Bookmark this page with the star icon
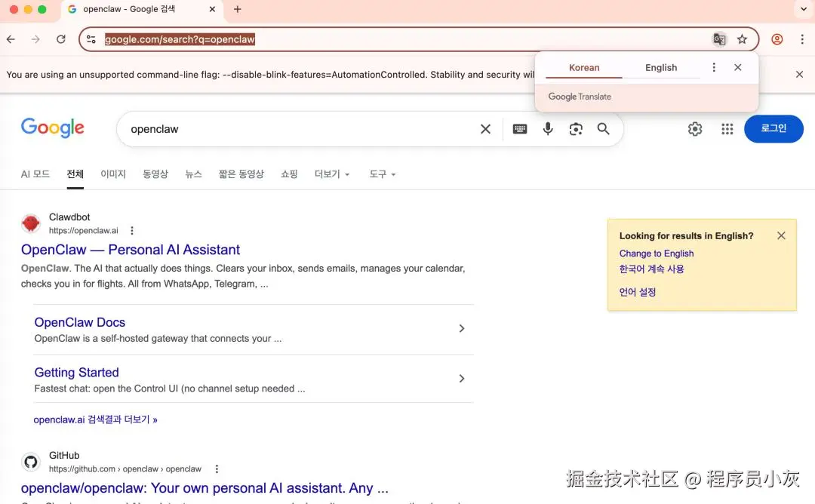 (742, 39)
